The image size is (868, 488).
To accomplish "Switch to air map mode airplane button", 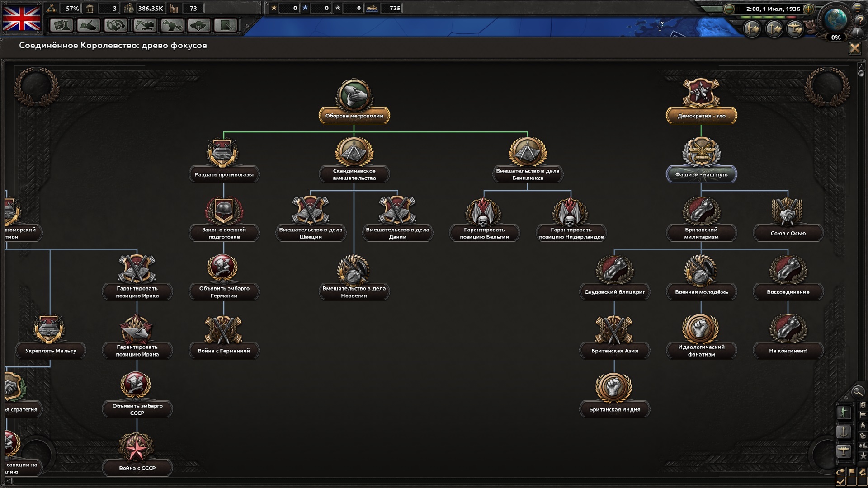I will (844, 451).
